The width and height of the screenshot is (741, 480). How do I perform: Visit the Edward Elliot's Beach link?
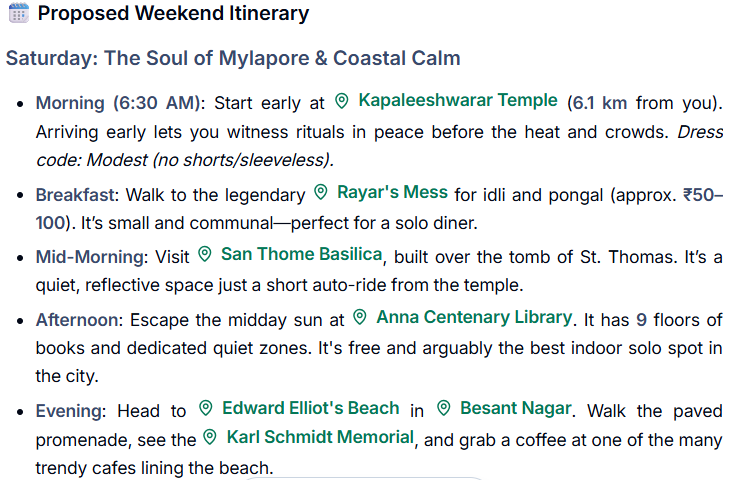pyautogui.click(x=310, y=408)
